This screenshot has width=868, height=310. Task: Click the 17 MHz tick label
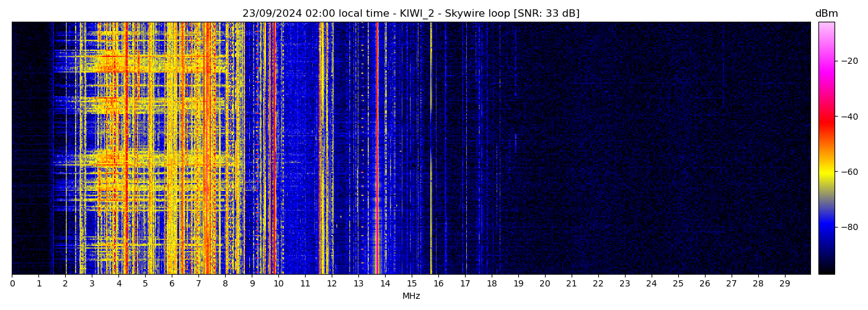click(x=465, y=284)
